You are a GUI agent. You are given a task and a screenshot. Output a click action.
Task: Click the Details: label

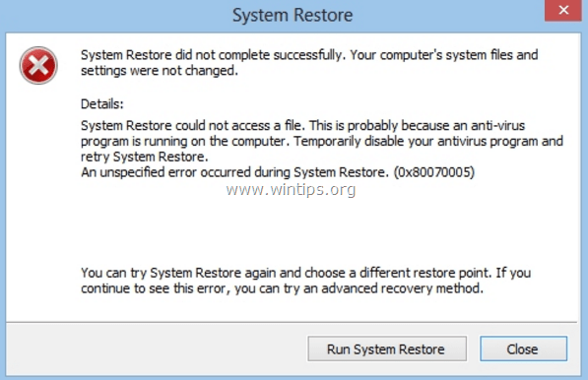[102, 103]
